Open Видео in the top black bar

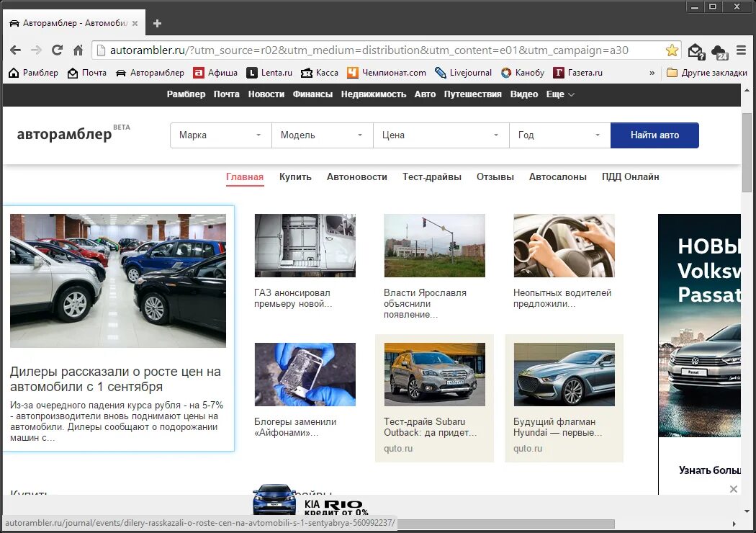[524, 94]
